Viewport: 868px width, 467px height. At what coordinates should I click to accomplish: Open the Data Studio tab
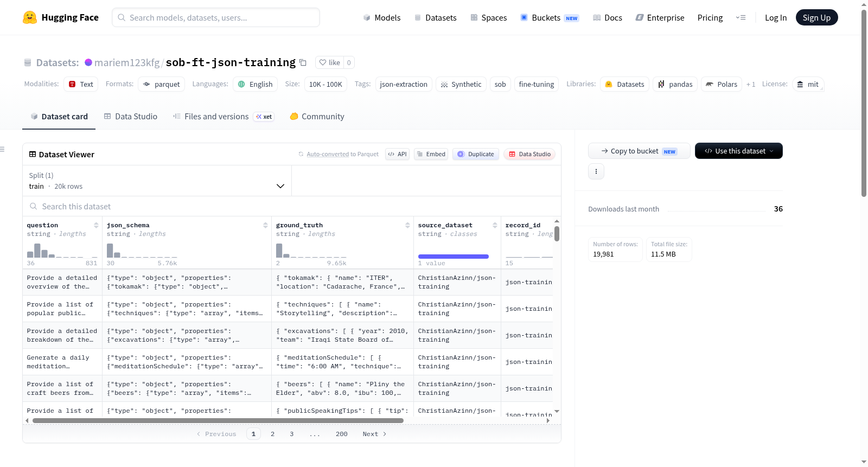tap(131, 116)
